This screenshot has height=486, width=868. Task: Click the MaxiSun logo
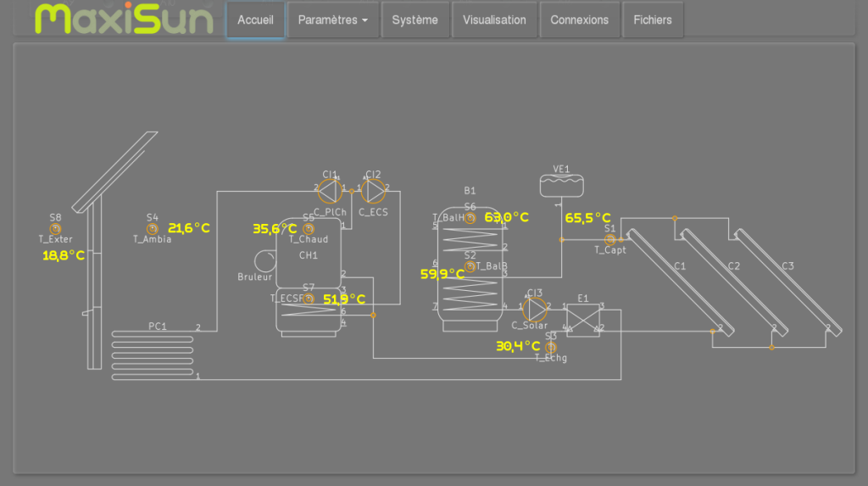124,20
